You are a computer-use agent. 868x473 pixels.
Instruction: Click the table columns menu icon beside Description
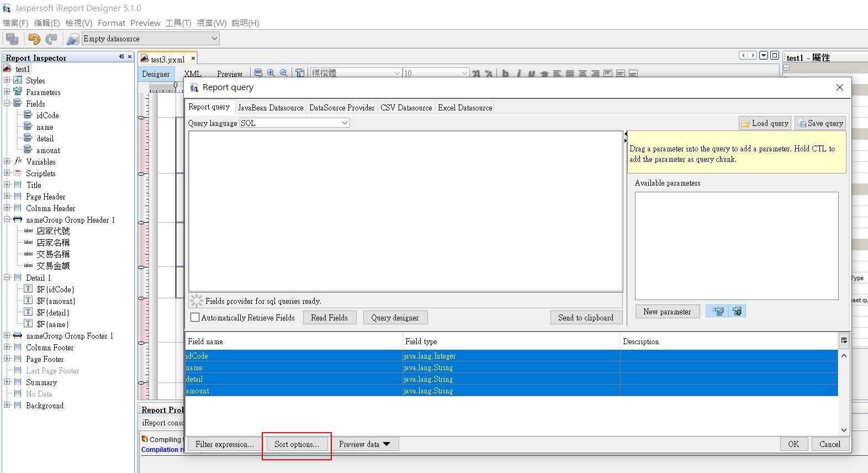pos(844,340)
